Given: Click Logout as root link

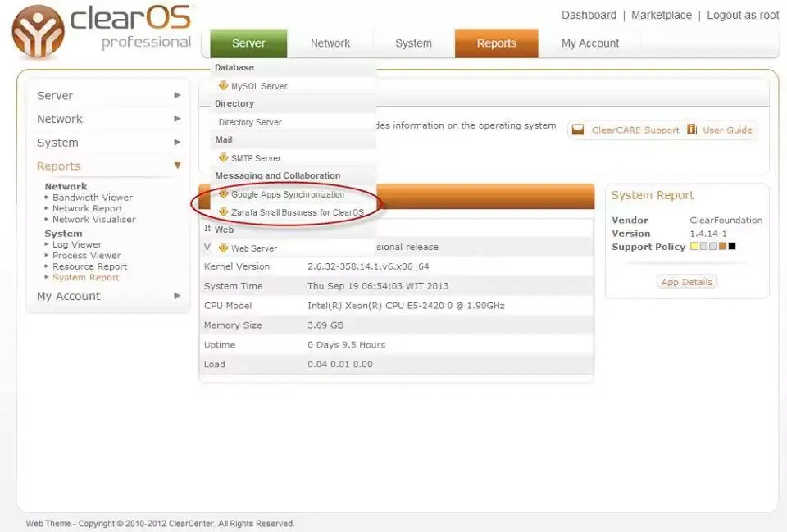Looking at the screenshot, I should 743,15.
